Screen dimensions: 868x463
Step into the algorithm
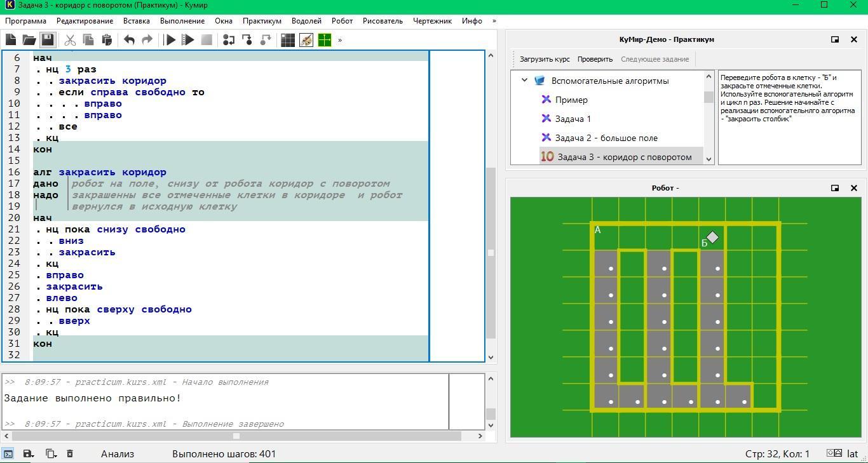coord(247,40)
